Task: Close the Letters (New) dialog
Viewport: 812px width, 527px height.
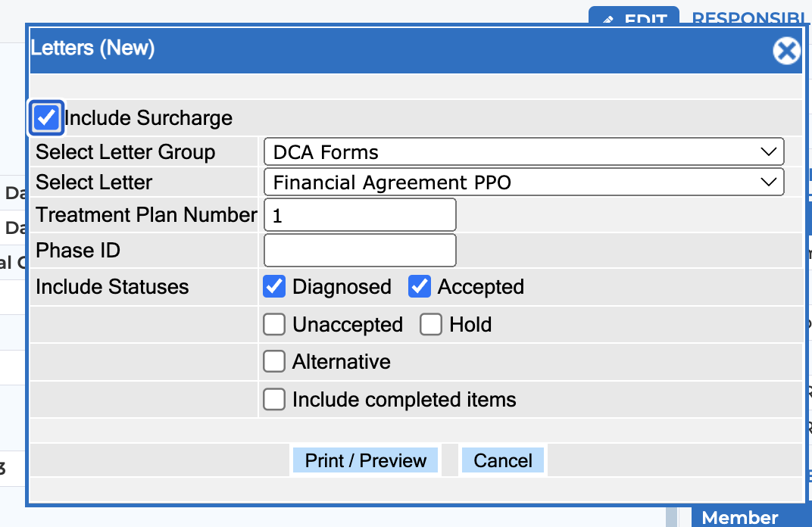Action: [x=786, y=51]
